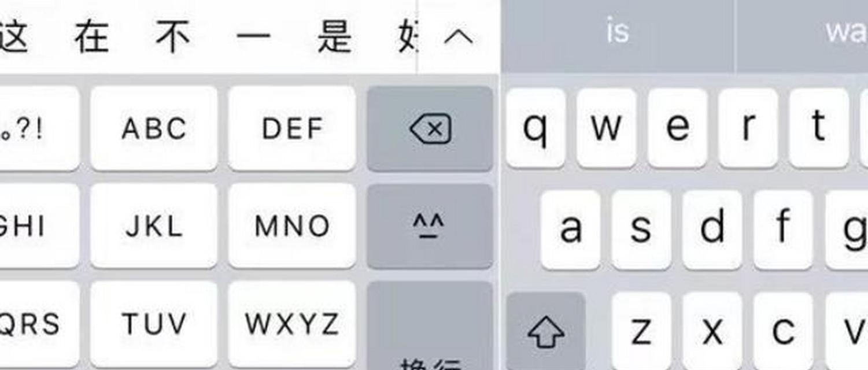
Task: Tap the JKL key
Action: pyautogui.click(x=154, y=226)
